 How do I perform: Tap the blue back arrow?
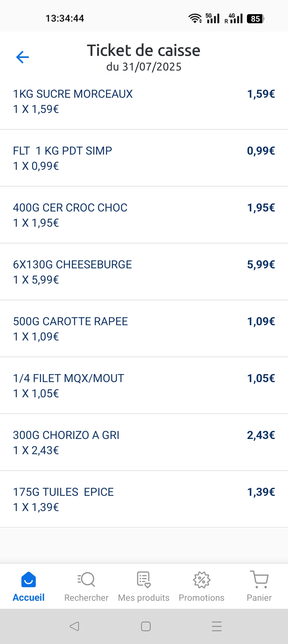[22, 57]
